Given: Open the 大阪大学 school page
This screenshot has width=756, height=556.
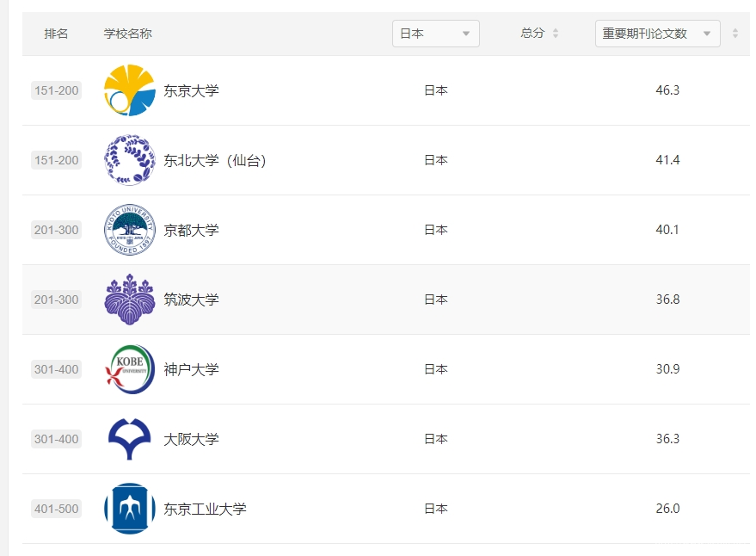Looking at the screenshot, I should (x=191, y=439).
